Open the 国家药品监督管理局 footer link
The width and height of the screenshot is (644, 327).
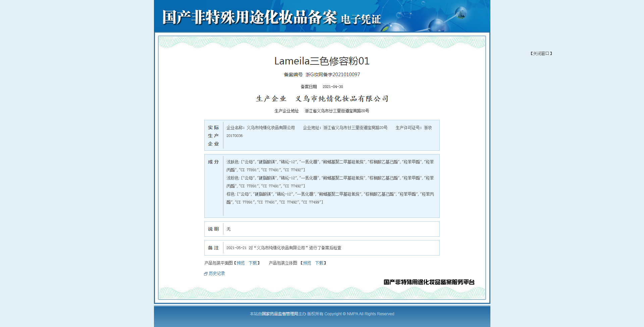coord(280,314)
